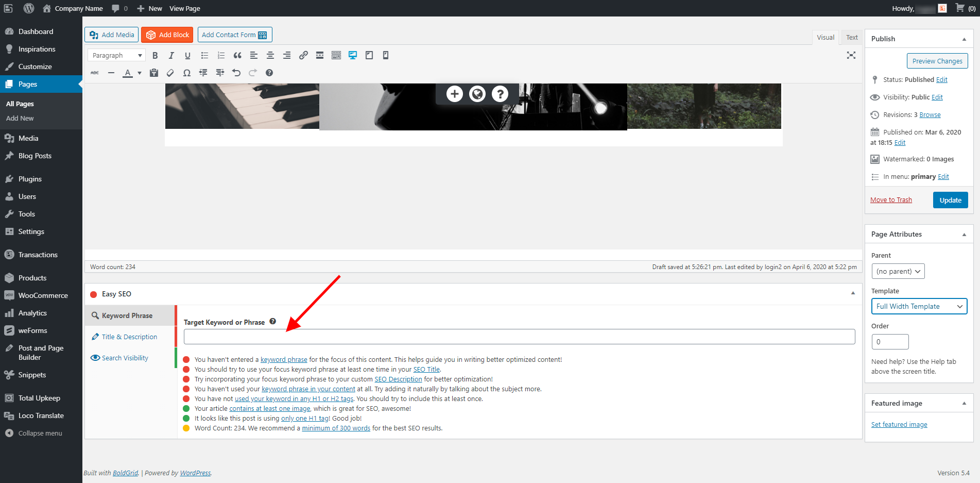Open the Title & Description SEO tab
Screen dimensions: 980x483
[129, 337]
